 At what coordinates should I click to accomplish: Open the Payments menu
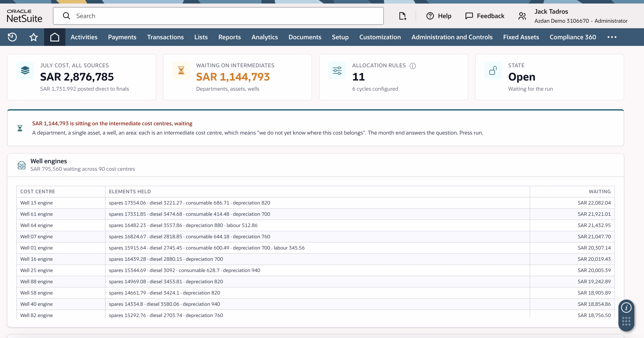(x=122, y=37)
